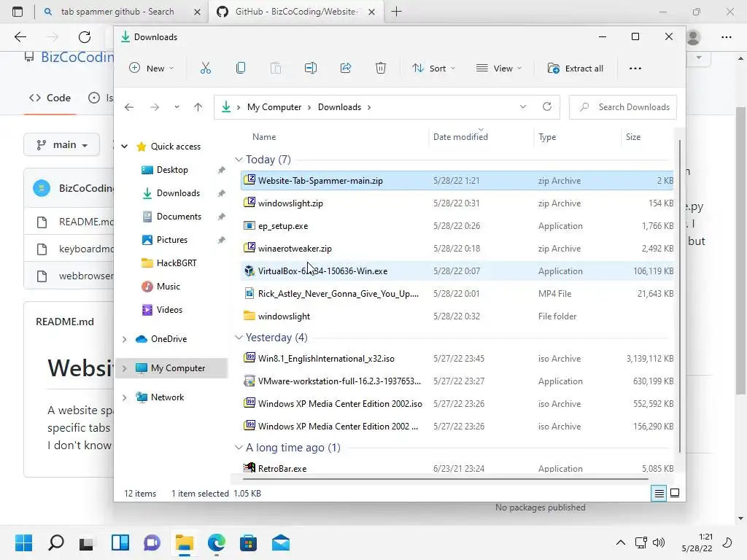Switch to tab spammer github Search tab
This screenshot has height=560, width=747.
pos(117,12)
